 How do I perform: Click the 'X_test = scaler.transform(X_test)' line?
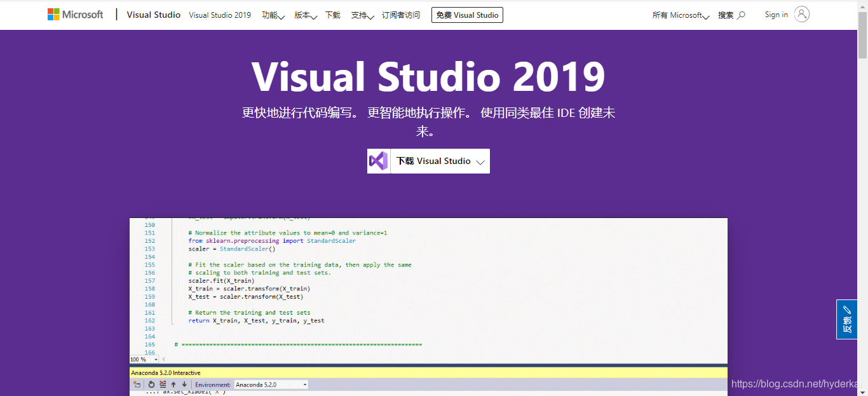click(245, 297)
